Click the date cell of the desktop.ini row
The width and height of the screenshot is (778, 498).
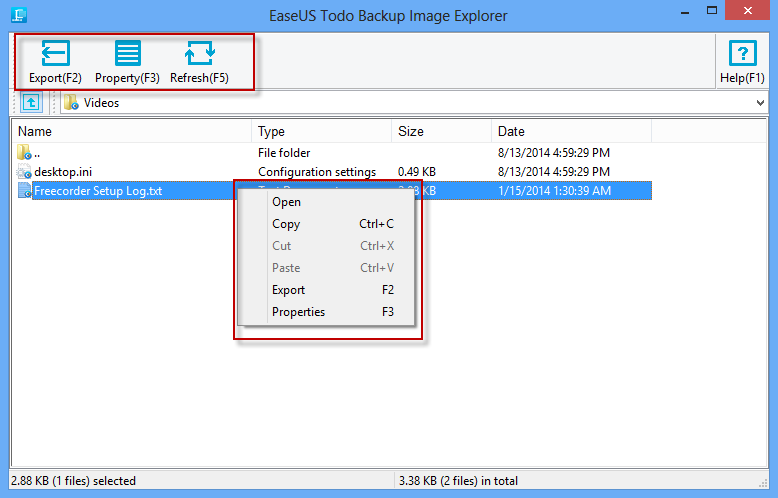(x=554, y=172)
